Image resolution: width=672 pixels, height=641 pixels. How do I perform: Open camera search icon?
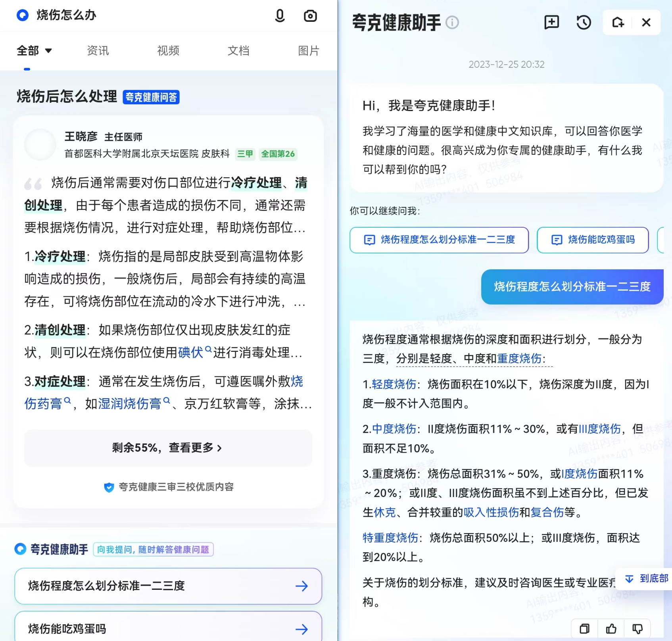pyautogui.click(x=310, y=16)
